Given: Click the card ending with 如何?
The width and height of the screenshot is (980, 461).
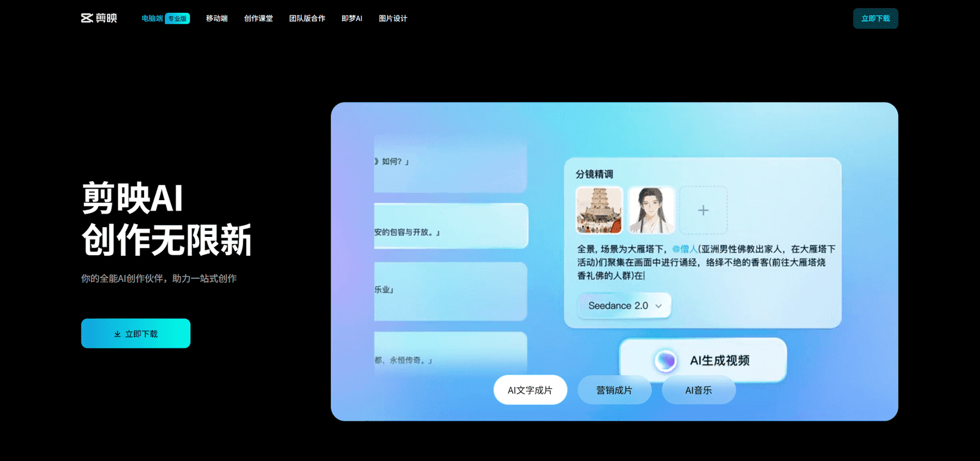Looking at the screenshot, I should 451,164.
